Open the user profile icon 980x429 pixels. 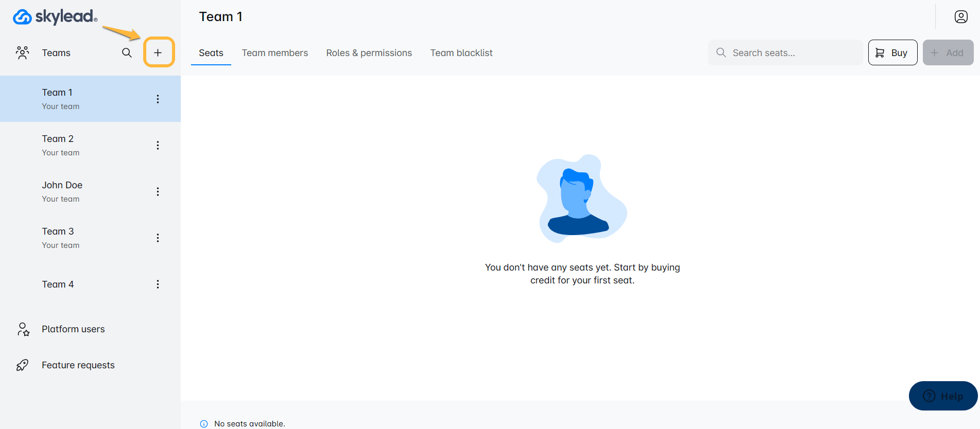click(960, 17)
